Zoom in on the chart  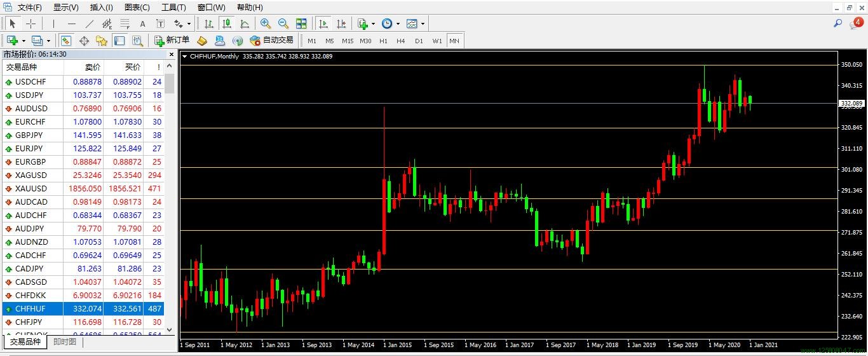266,24
